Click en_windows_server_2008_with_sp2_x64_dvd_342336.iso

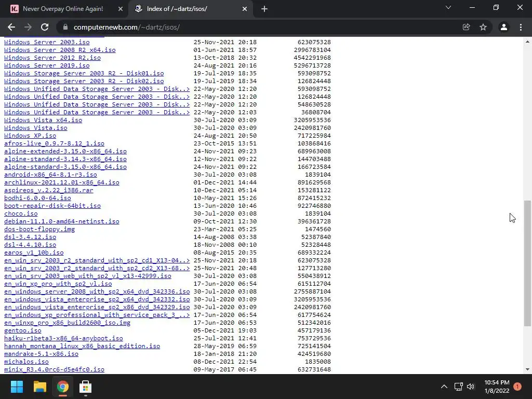click(97, 292)
